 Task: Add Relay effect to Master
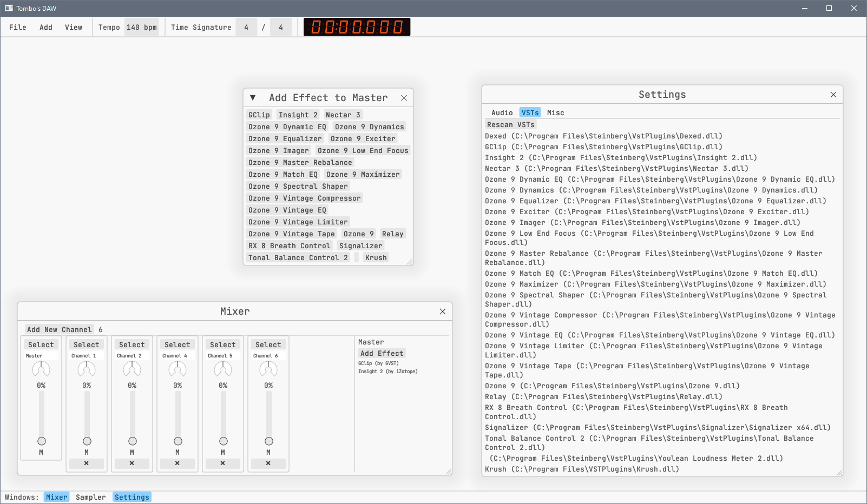pos(393,234)
